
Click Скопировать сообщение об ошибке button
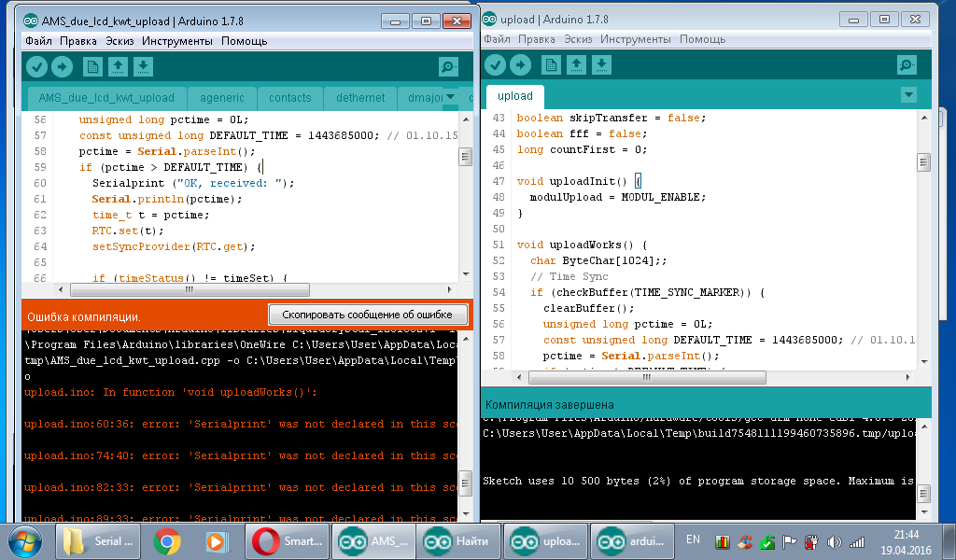coord(367,315)
